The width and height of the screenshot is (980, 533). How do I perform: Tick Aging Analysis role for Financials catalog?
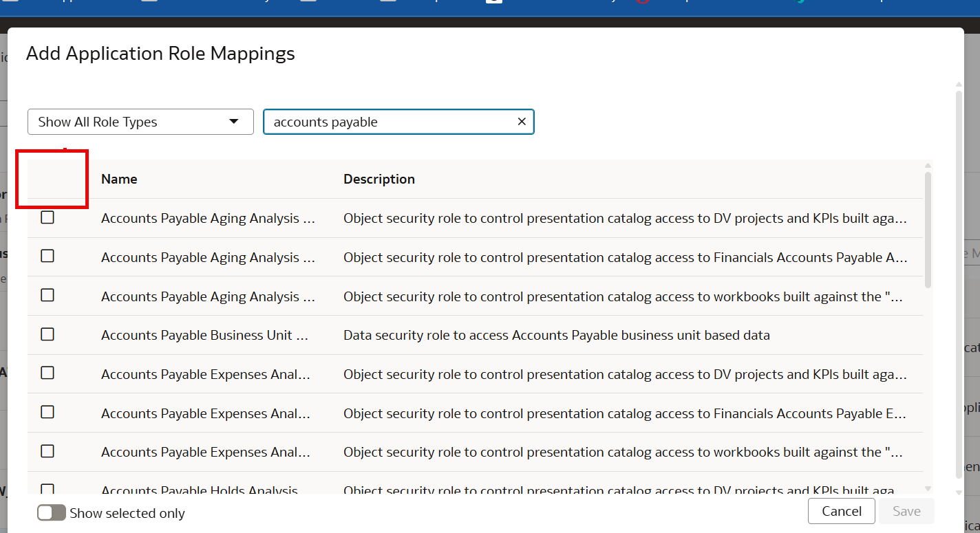point(47,256)
